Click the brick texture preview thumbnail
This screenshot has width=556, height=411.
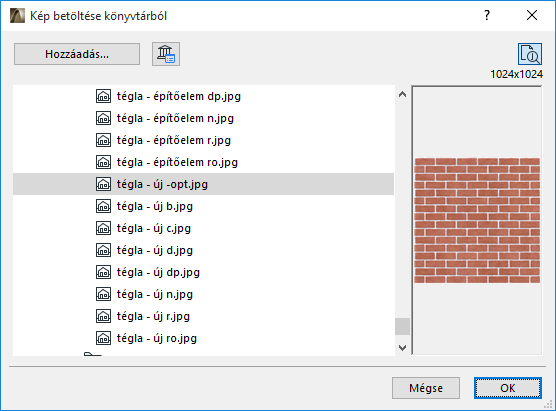tap(477, 220)
